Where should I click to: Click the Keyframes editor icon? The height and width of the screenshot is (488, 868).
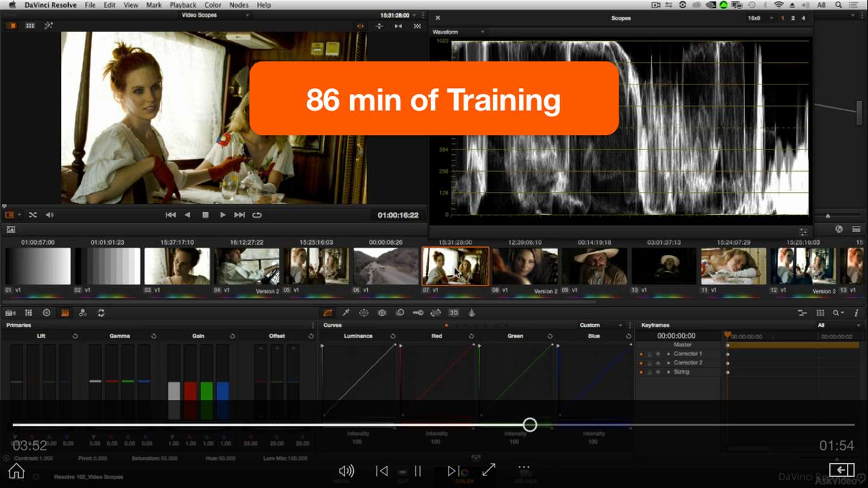[802, 313]
